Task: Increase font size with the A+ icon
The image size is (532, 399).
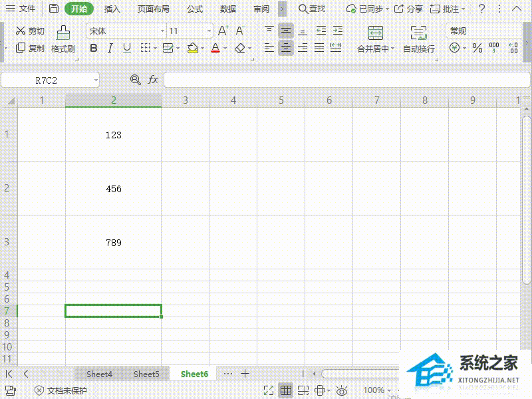Action: 223,31
